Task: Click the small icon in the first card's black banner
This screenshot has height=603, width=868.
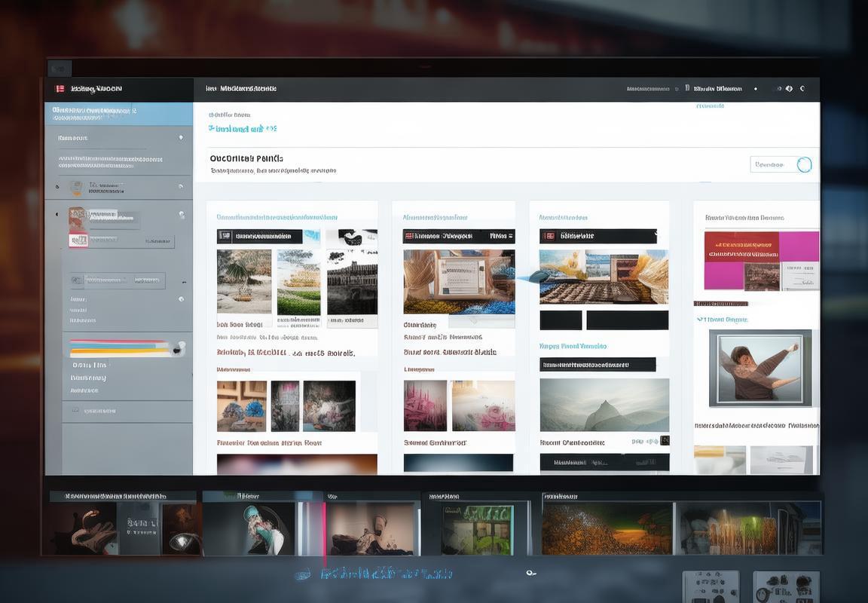Action: [x=225, y=237]
